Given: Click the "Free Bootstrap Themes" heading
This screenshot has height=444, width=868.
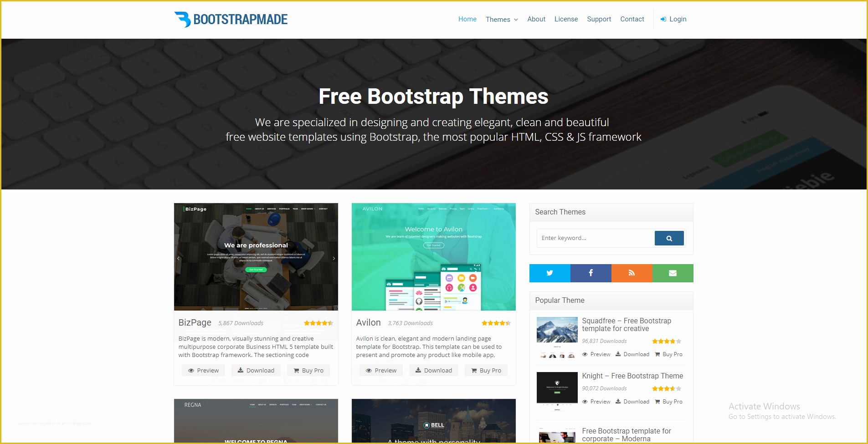Looking at the screenshot, I should coord(433,97).
